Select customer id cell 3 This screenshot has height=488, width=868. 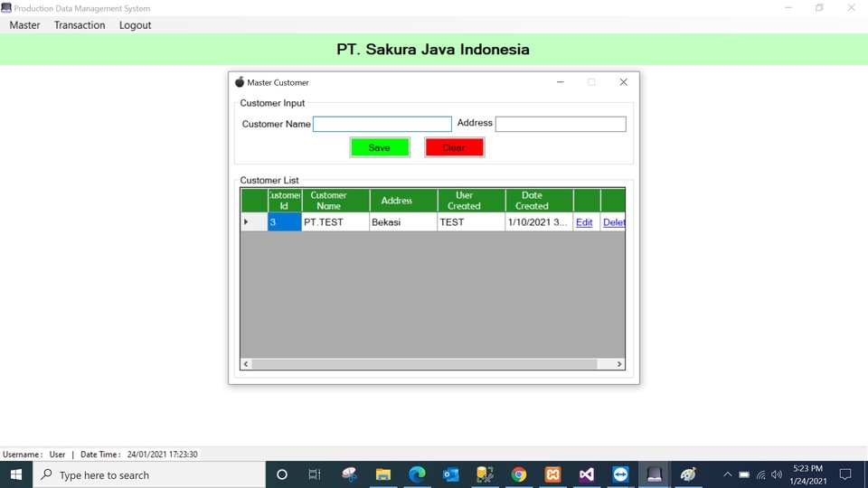(285, 222)
